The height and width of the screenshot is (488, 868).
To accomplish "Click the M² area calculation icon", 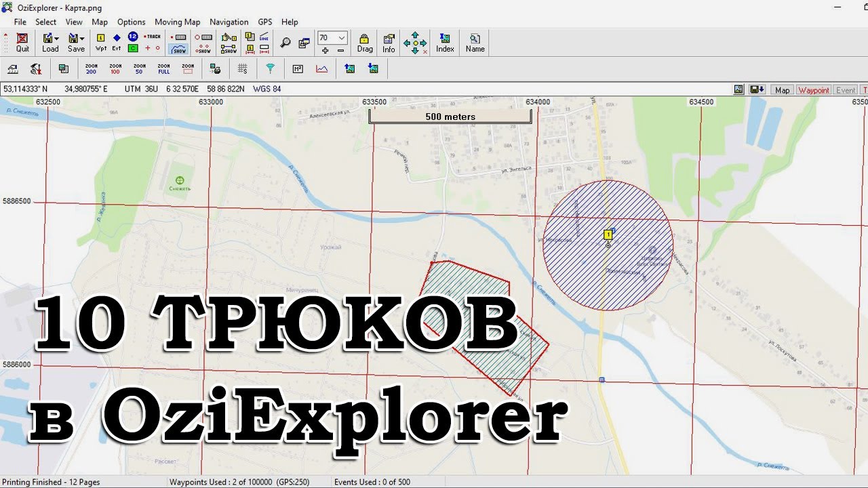I will coord(298,68).
